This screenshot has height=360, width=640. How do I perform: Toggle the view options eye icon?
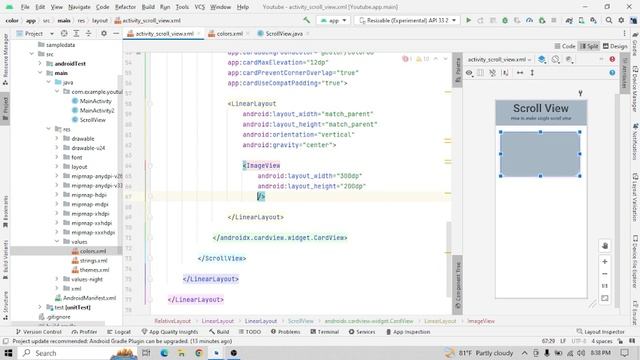469,73
